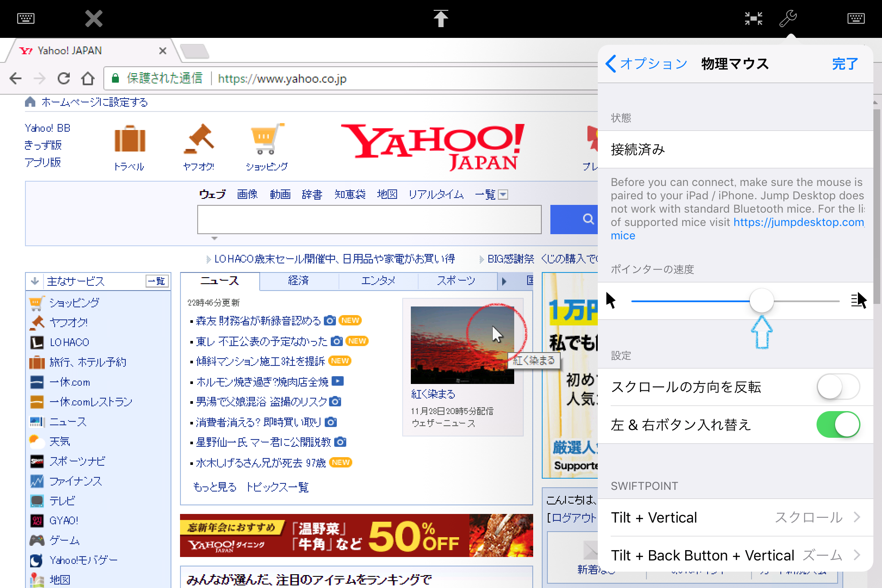The width and height of the screenshot is (882, 588).
Task: Select the ニュース tab
Action: coord(220,281)
